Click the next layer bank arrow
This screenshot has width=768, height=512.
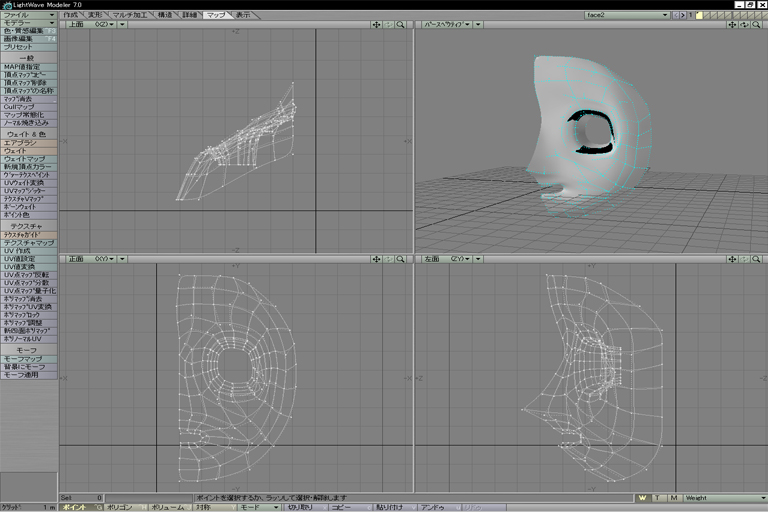pyautogui.click(x=683, y=15)
